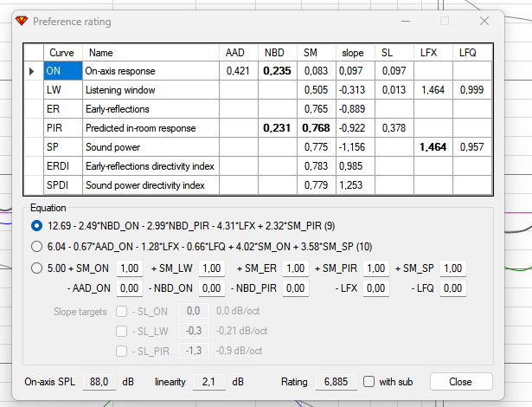Click the SPDI slope value 1,253

(x=356, y=185)
